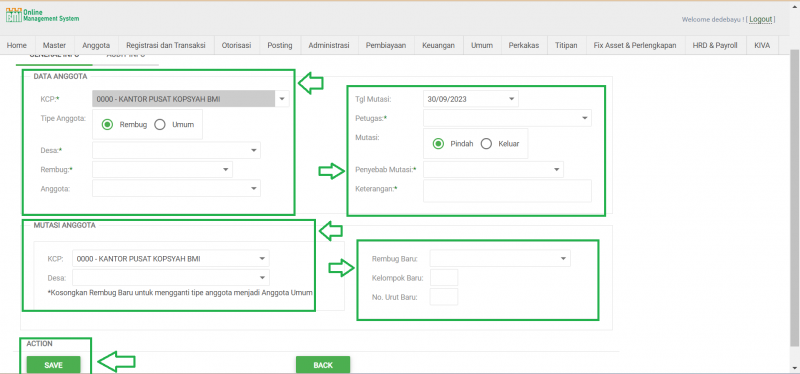The width and height of the screenshot is (800, 374).
Task: Open the Pembiayaan menu
Action: (x=386, y=45)
